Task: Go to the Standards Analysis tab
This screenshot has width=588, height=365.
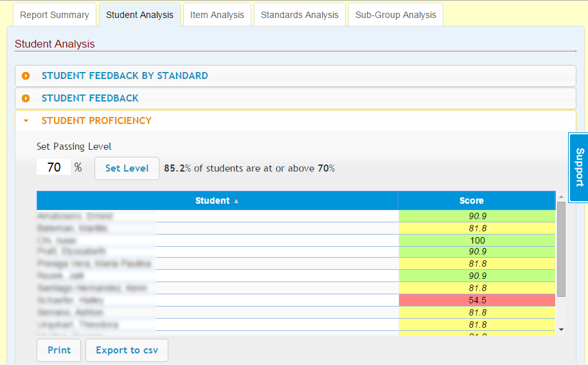Action: coord(299,15)
